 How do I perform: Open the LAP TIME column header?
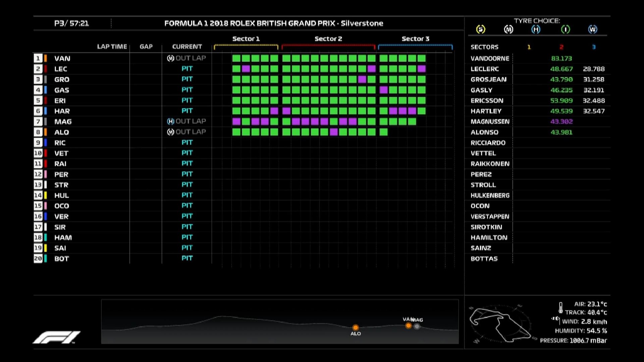point(112,47)
